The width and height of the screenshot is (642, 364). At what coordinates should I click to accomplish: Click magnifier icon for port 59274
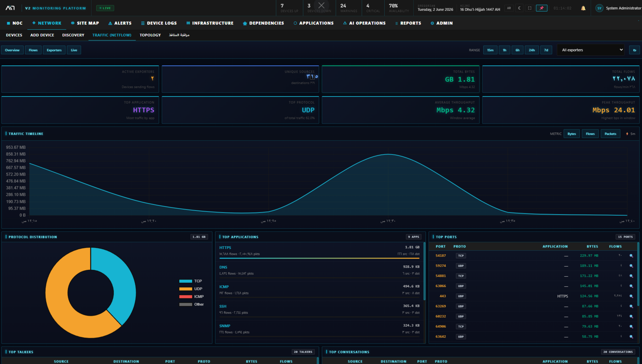(x=631, y=266)
